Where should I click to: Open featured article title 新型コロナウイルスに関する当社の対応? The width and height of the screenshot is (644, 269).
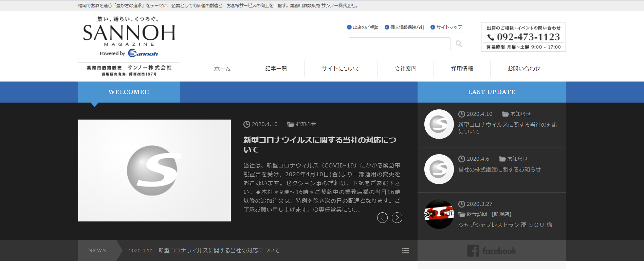[320, 145]
